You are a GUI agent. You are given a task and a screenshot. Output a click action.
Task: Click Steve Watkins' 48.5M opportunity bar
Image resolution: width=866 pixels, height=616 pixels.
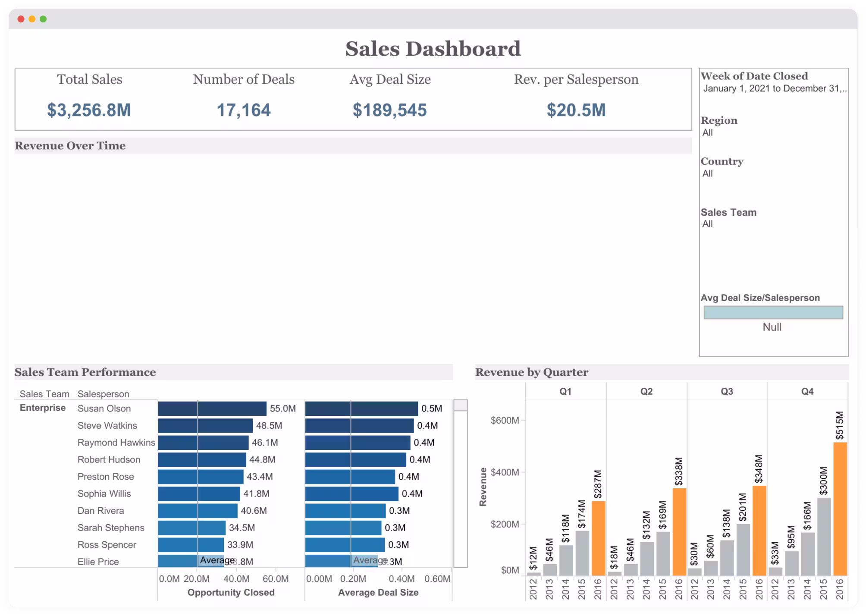point(205,426)
